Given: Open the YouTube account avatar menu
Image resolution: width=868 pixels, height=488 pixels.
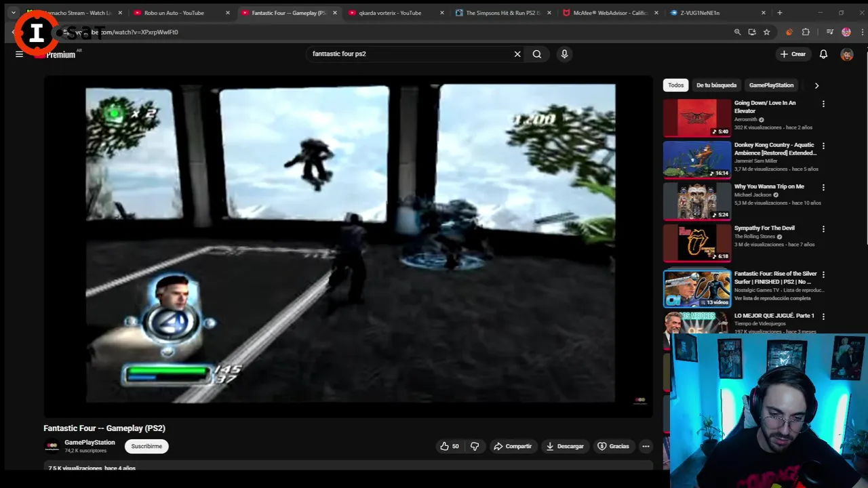Looking at the screenshot, I should (x=846, y=54).
